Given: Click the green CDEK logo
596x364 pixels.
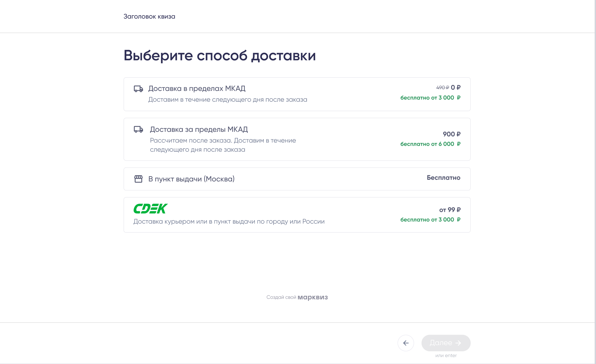Looking at the screenshot, I should click(151, 208).
